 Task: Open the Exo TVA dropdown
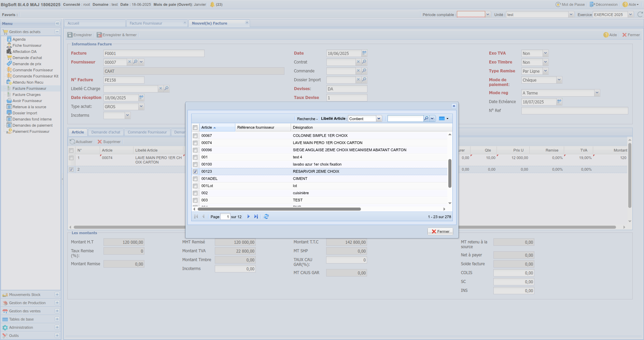[545, 53]
